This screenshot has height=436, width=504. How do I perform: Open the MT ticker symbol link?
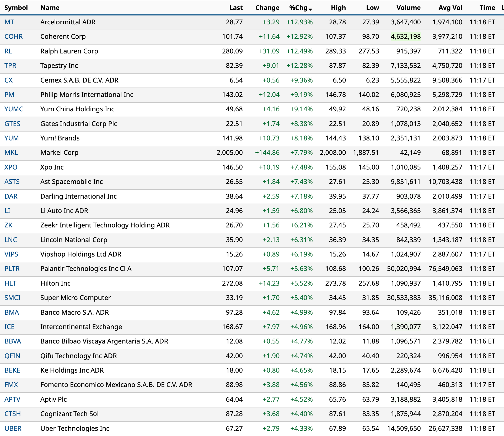tap(9, 22)
